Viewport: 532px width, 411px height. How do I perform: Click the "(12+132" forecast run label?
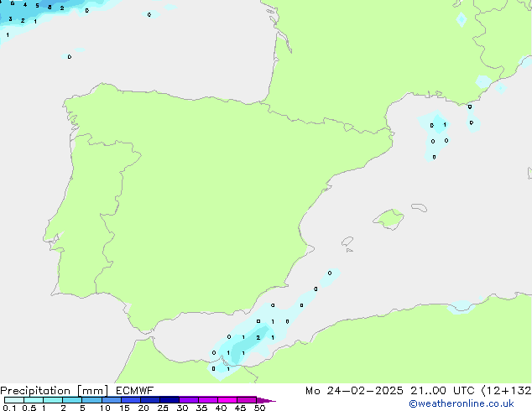(506, 391)
